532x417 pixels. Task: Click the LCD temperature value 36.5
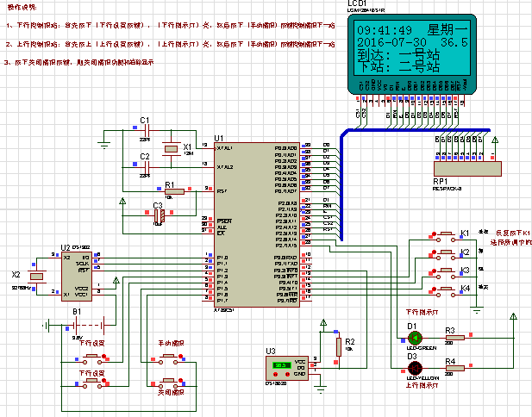[454, 42]
